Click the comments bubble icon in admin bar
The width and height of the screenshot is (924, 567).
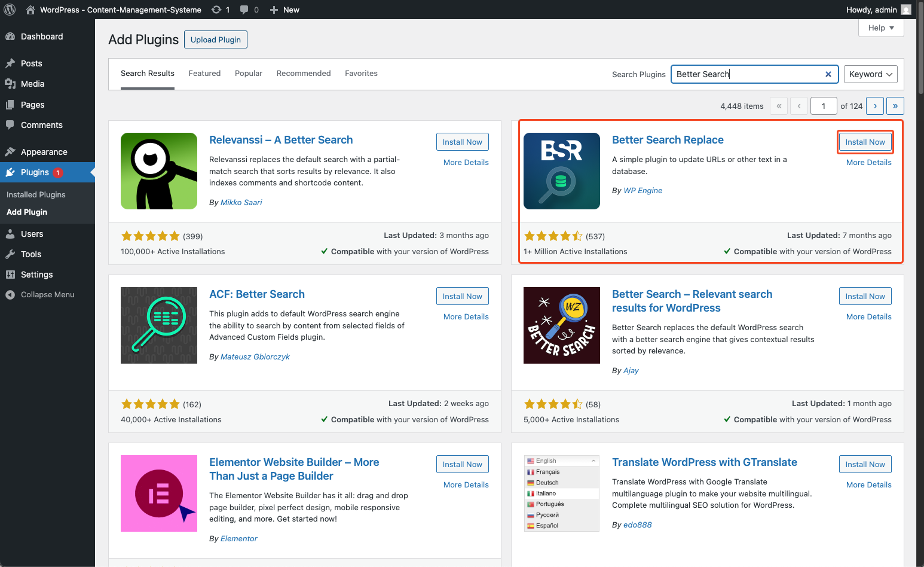click(x=244, y=10)
